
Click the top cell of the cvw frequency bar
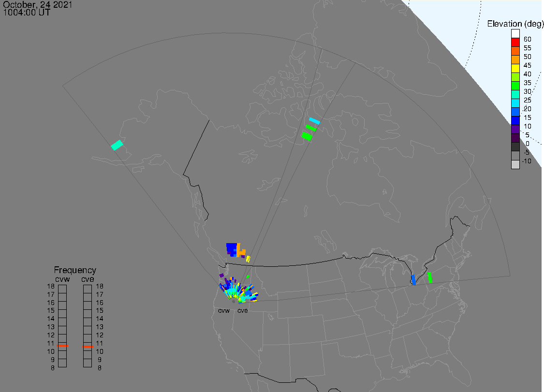tap(62, 289)
